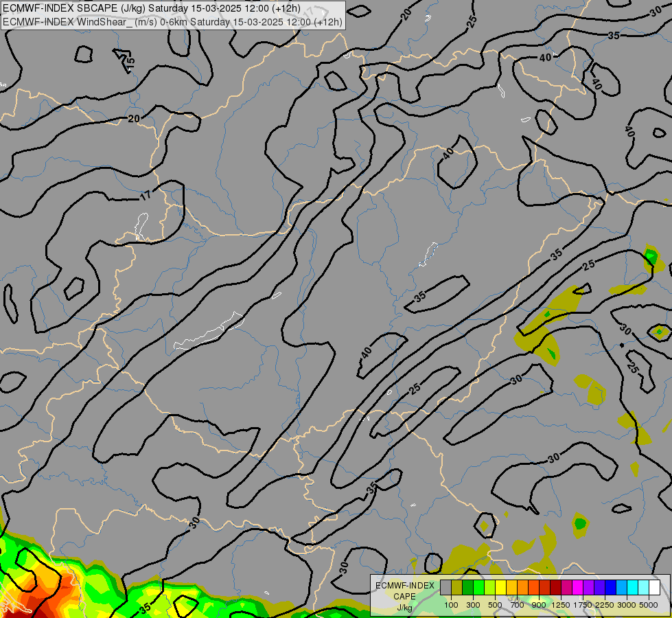Click the light blue swatch left of 3000
Screen dimensions: 672x618
[622, 588]
